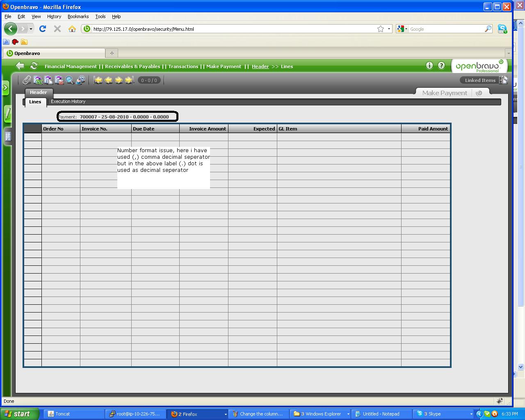Open the Tools menu
This screenshot has height=420, width=525.
100,16
